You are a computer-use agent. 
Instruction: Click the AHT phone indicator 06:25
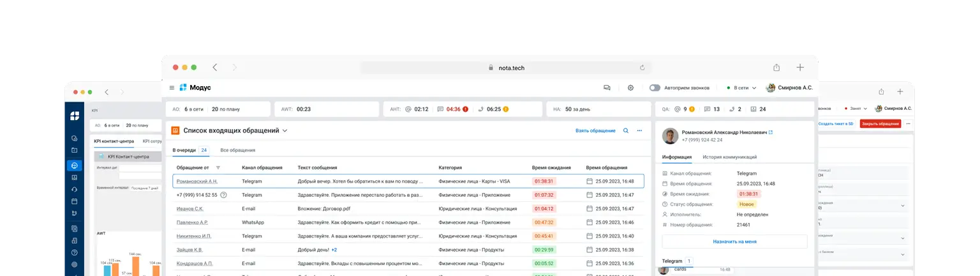tap(493, 109)
